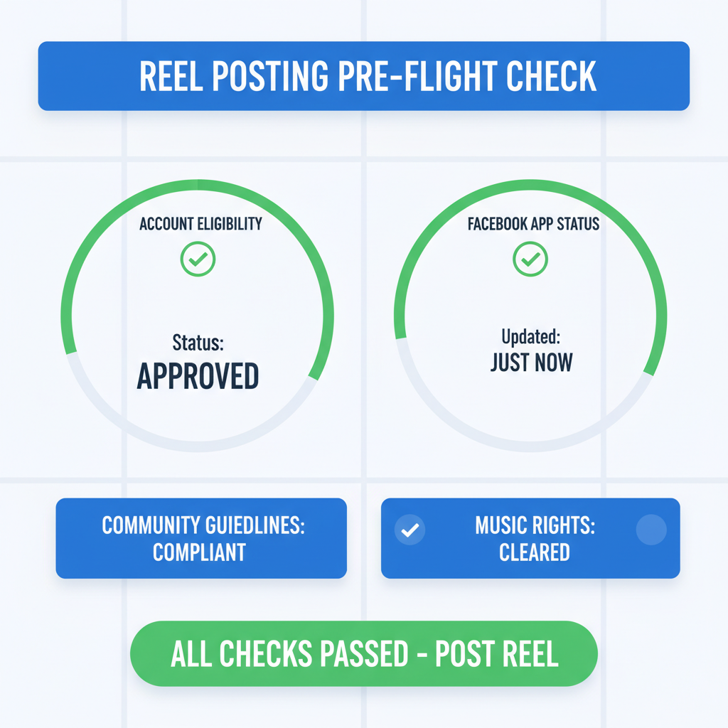Image resolution: width=728 pixels, height=728 pixels.
Task: Click the word COMPLIANT on blue card
Action: pos(199,552)
